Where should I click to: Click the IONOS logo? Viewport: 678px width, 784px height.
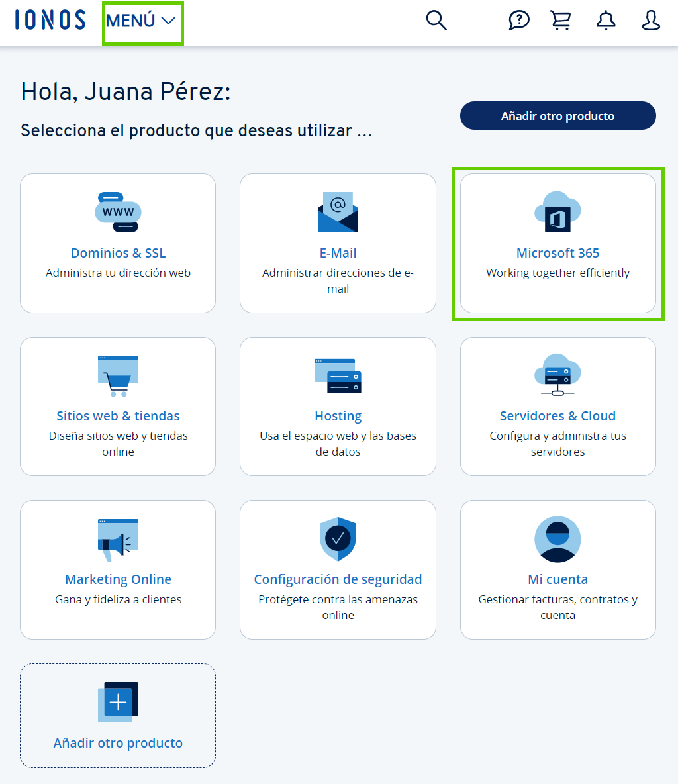[50, 20]
